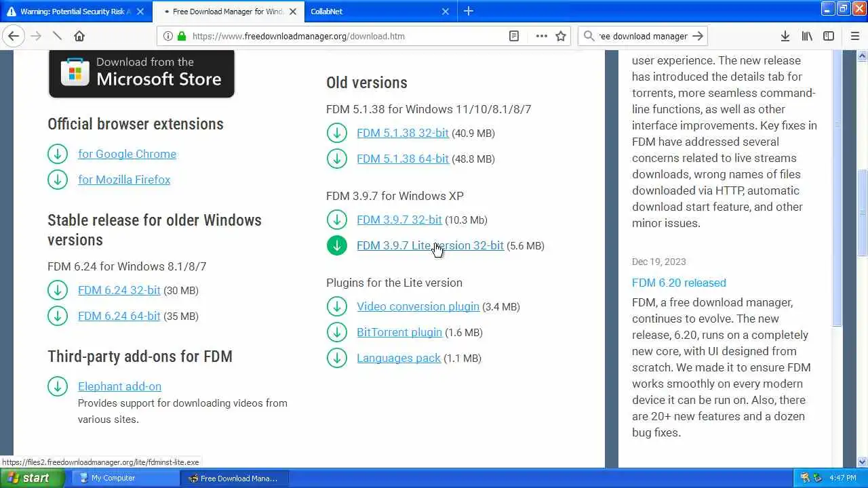Click download arrow icon beside FDM 5.1.38 32-bit

[336, 133]
